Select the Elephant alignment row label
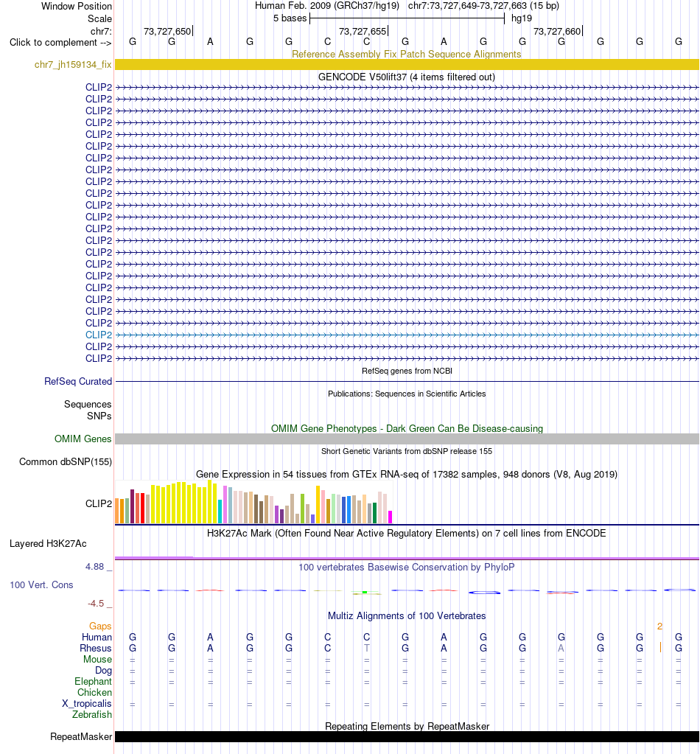The width and height of the screenshot is (700, 754). click(93, 681)
